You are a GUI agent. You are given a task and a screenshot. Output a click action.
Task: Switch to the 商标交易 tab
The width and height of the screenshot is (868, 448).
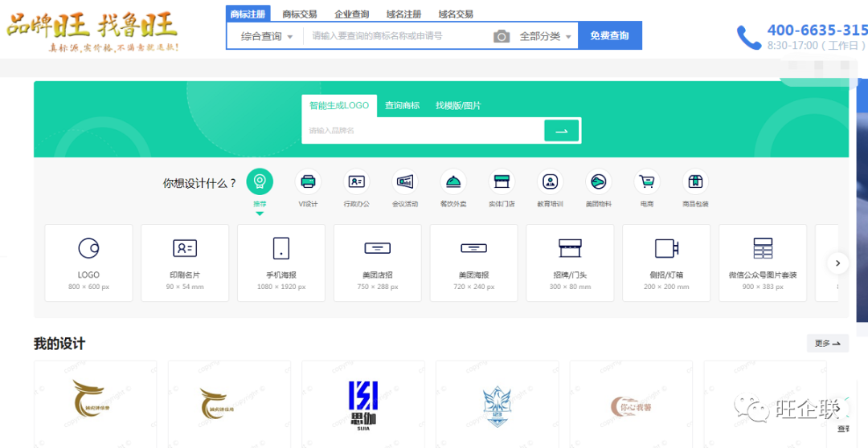click(299, 14)
